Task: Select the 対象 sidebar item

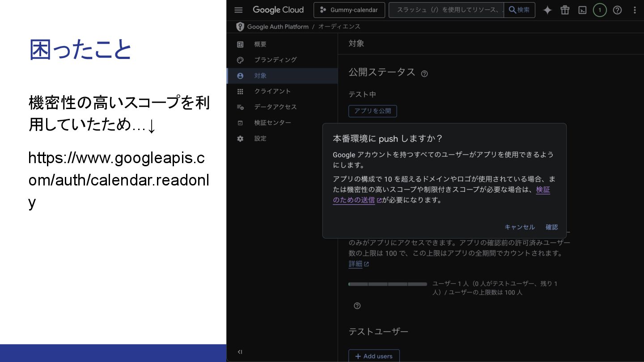Action: pyautogui.click(x=282, y=76)
